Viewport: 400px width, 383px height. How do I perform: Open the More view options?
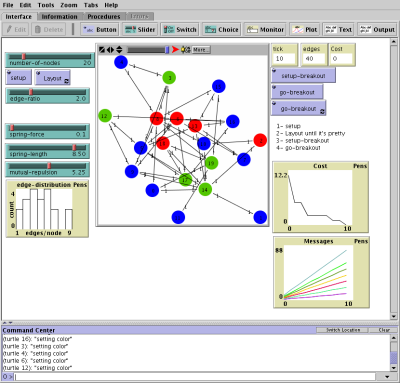201,50
